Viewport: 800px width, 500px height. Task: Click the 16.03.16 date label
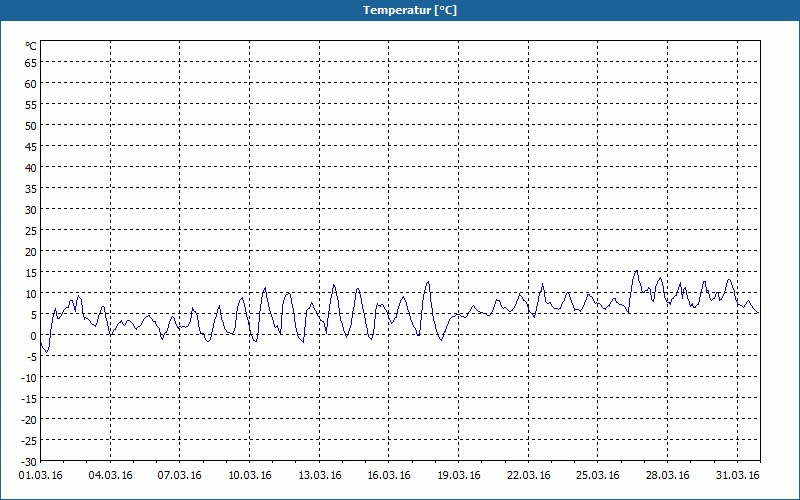point(389,475)
